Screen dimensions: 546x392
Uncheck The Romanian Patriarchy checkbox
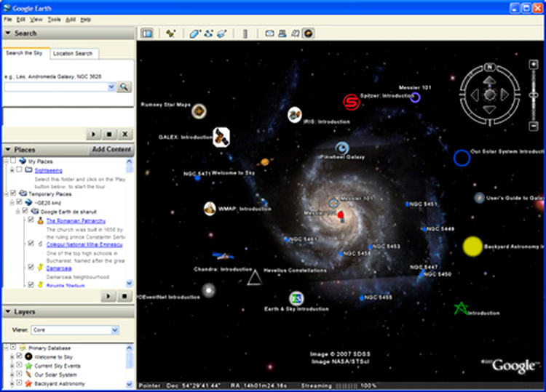click(x=31, y=220)
